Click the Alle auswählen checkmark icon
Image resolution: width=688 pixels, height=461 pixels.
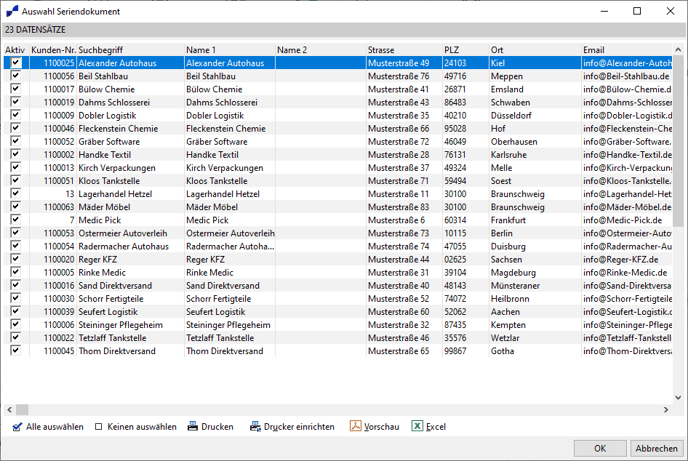pos(17,427)
